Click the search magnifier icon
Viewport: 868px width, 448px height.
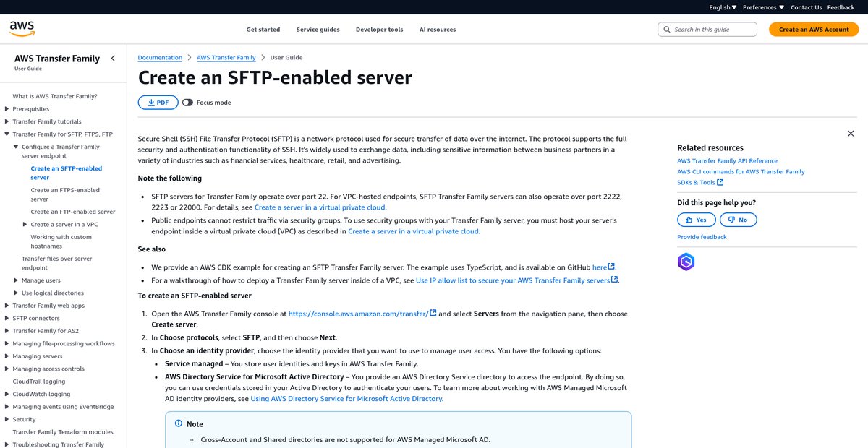click(x=667, y=30)
